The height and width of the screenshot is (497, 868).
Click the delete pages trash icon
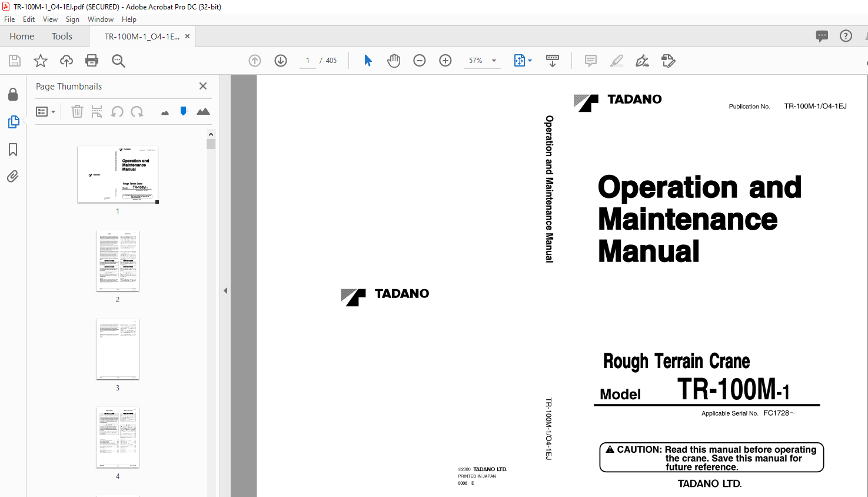pos(77,111)
